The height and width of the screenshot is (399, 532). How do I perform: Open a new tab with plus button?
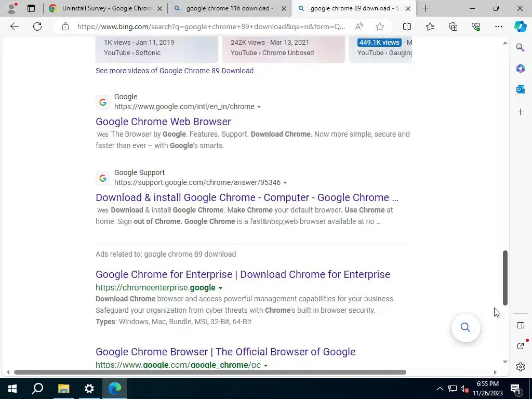425,8
